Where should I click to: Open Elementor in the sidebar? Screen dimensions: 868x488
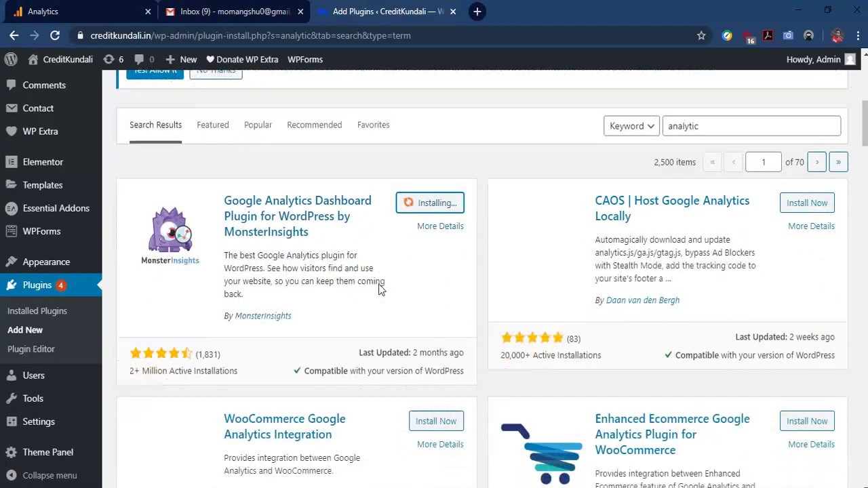click(x=43, y=162)
